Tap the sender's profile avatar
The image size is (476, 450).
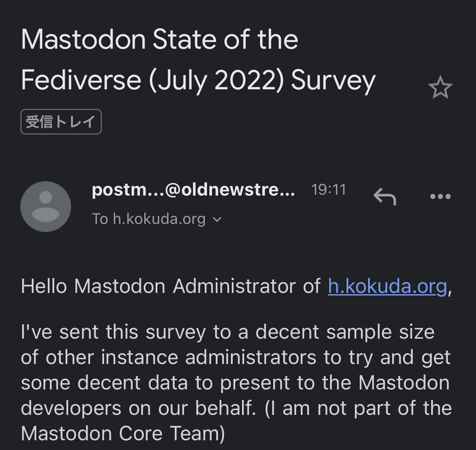tap(46, 207)
